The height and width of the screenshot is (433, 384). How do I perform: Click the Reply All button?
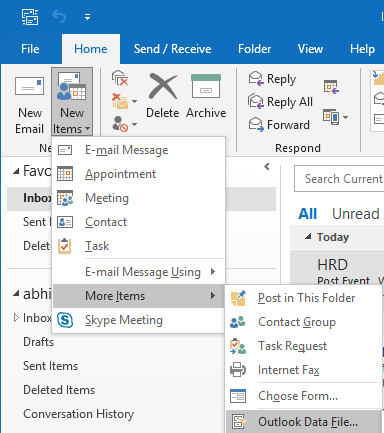[x=280, y=102]
